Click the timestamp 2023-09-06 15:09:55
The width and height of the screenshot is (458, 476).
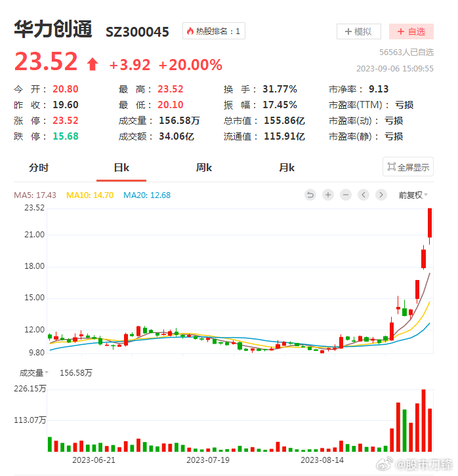pos(395,69)
